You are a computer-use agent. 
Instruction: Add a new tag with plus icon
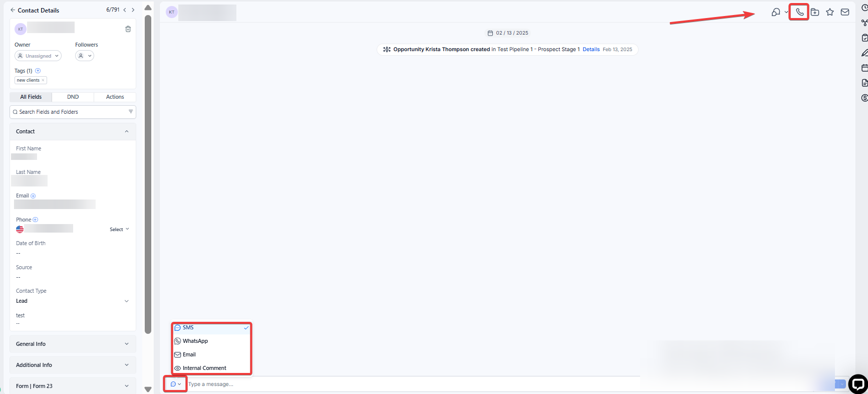tap(38, 71)
